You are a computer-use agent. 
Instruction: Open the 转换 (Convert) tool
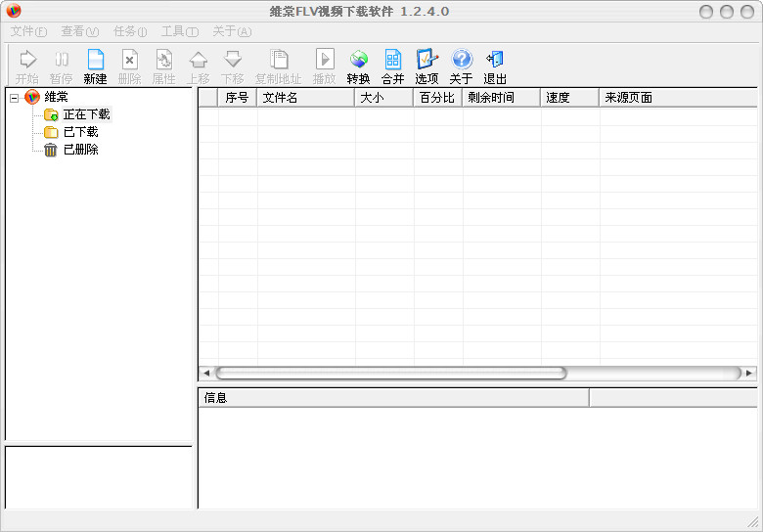(x=358, y=61)
